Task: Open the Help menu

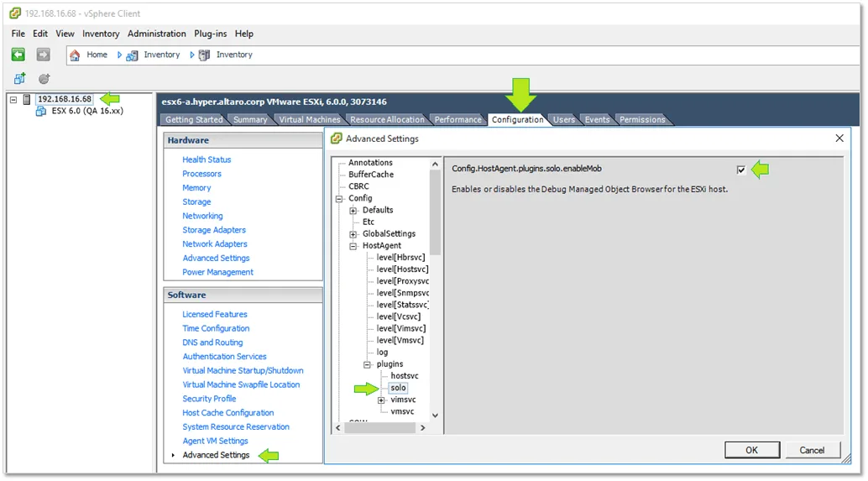Action: pos(244,34)
